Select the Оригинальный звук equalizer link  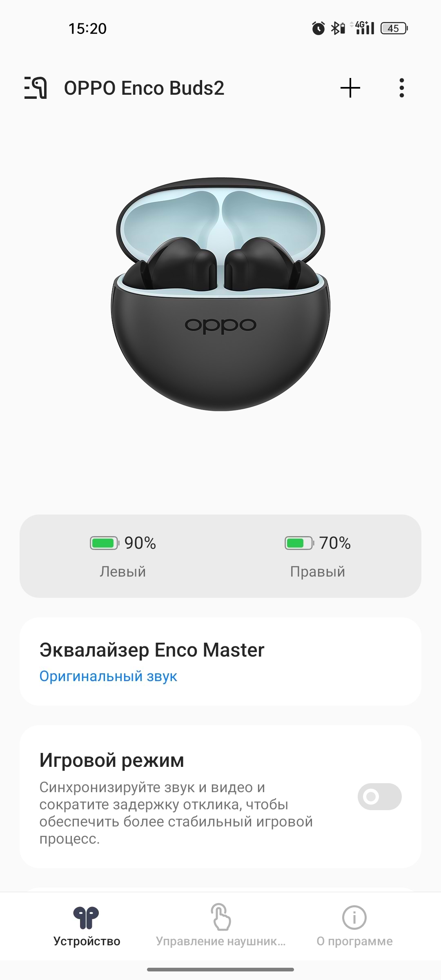pos(108,676)
